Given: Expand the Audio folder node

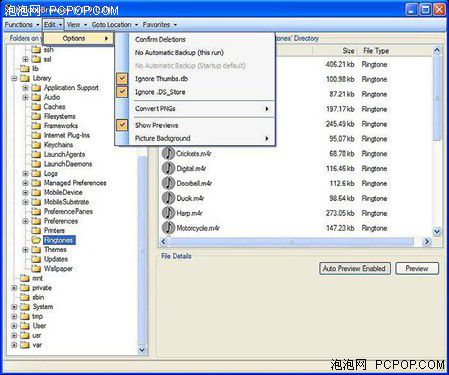Looking at the screenshot, I should pyautogui.click(x=25, y=97).
